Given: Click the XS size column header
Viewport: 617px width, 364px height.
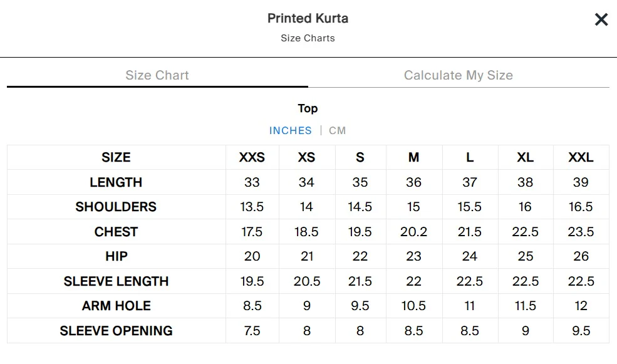Looking at the screenshot, I should click(x=306, y=157).
